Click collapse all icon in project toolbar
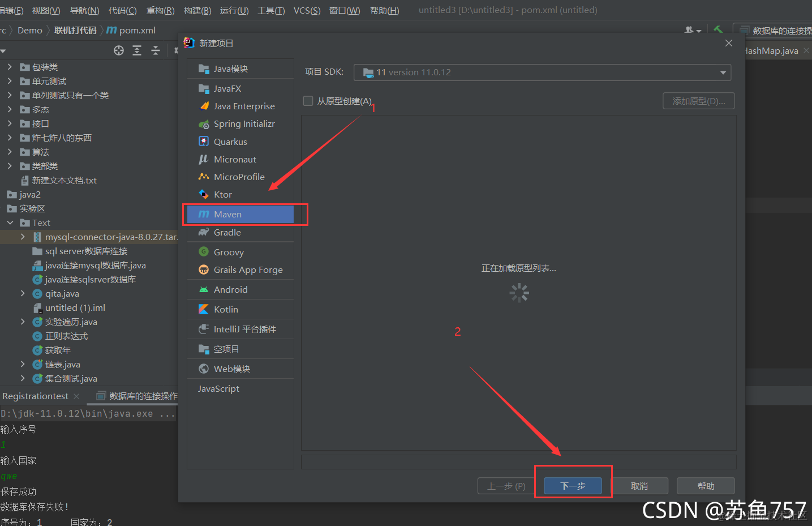812x526 pixels. click(x=156, y=50)
